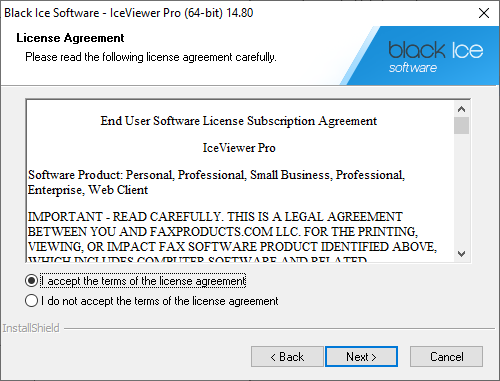Go back with the Back button
500x381 pixels.
click(x=287, y=357)
